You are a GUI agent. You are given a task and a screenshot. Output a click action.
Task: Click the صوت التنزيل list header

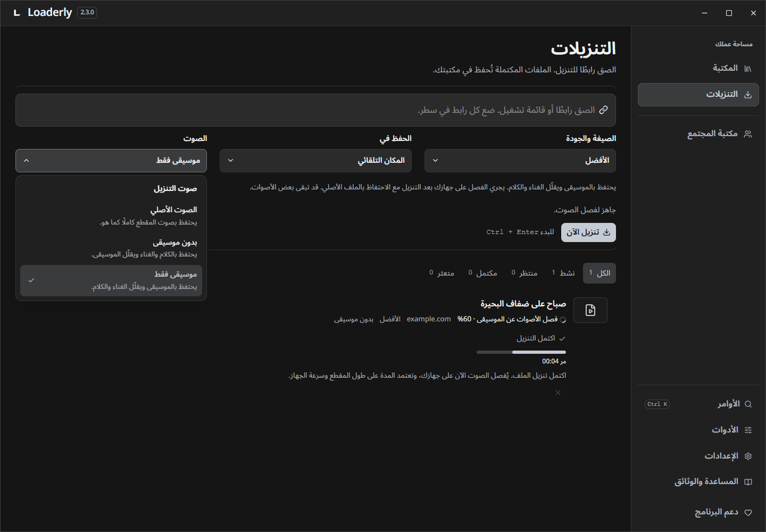pyautogui.click(x=176, y=189)
